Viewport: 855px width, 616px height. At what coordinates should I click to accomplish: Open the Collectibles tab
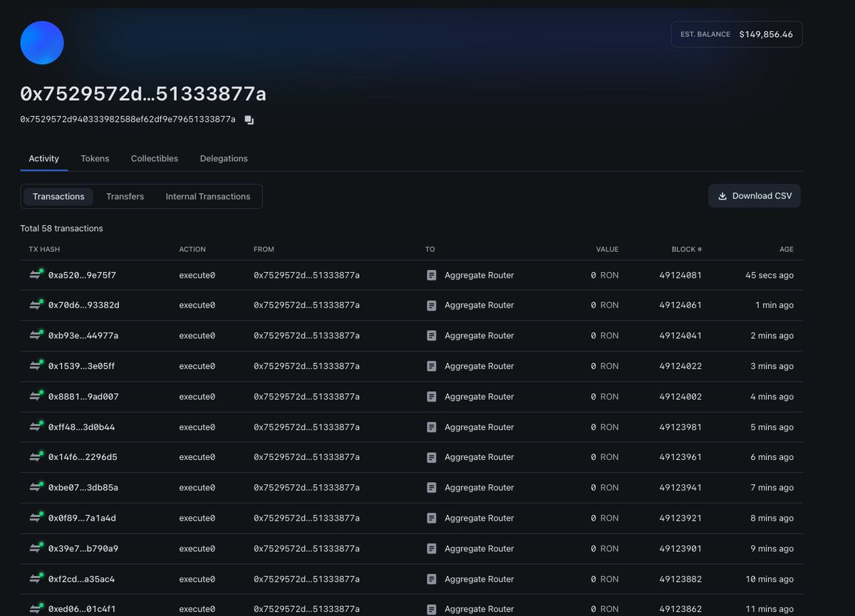(x=155, y=159)
